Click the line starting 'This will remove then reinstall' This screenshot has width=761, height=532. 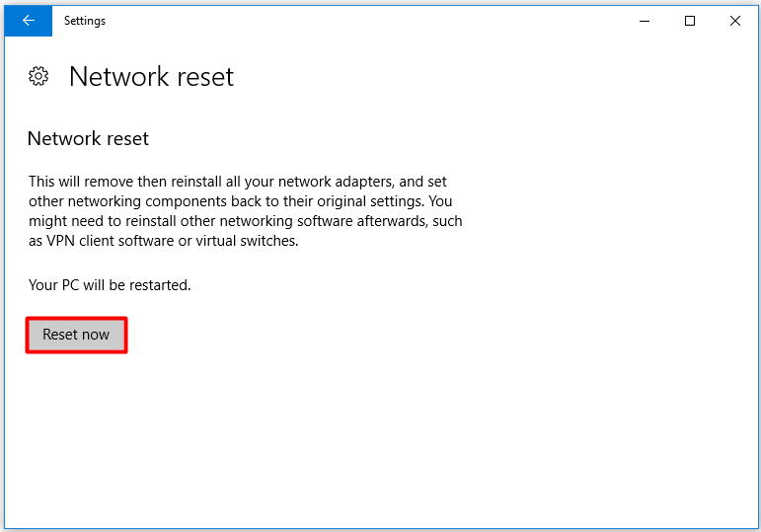tap(237, 182)
